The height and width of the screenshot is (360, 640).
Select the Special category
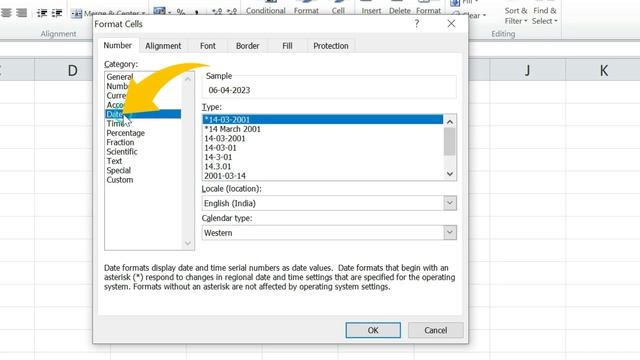pyautogui.click(x=143, y=170)
